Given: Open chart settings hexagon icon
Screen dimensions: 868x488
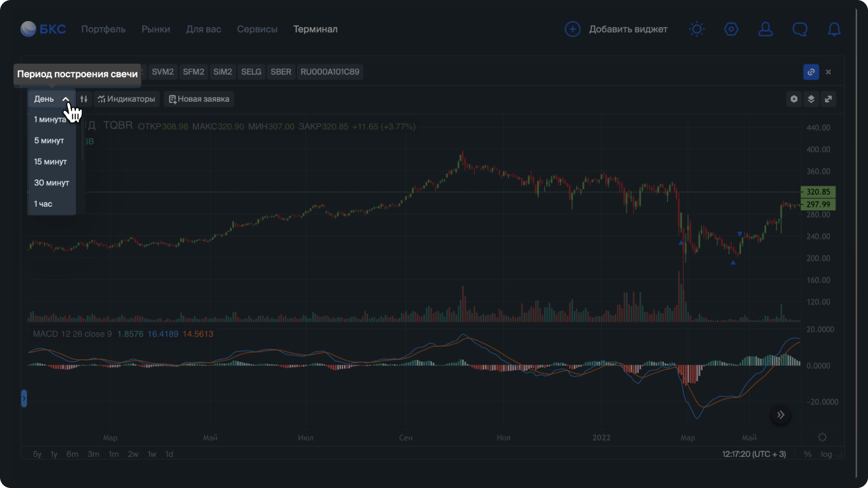Looking at the screenshot, I should tap(794, 99).
